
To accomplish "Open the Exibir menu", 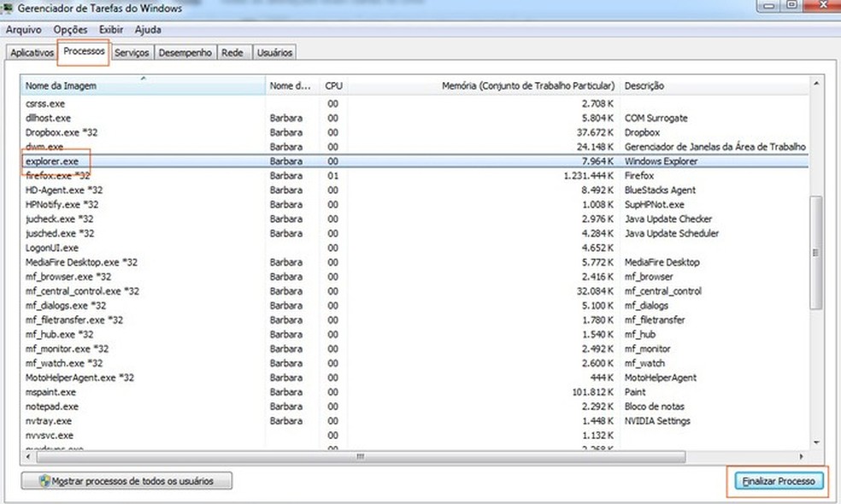I will pos(110,29).
